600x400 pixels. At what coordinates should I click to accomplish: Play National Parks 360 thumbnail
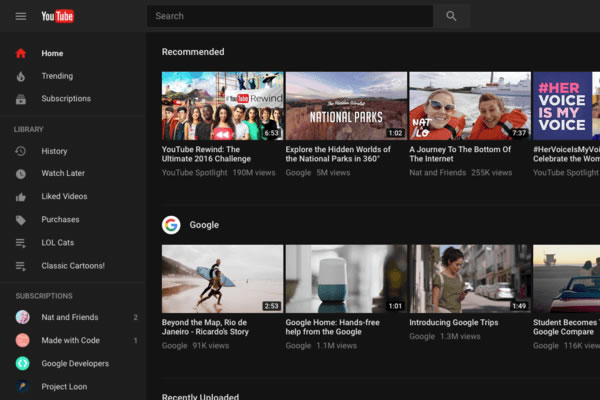pos(346,106)
